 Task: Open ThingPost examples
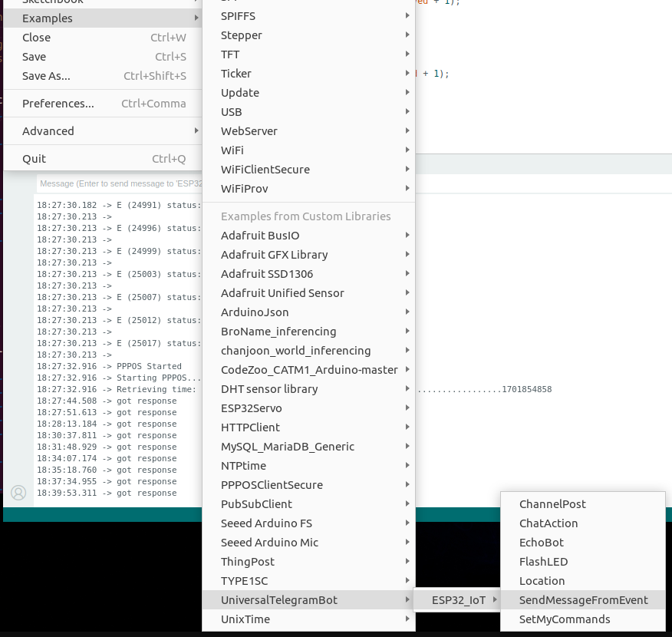click(x=308, y=562)
